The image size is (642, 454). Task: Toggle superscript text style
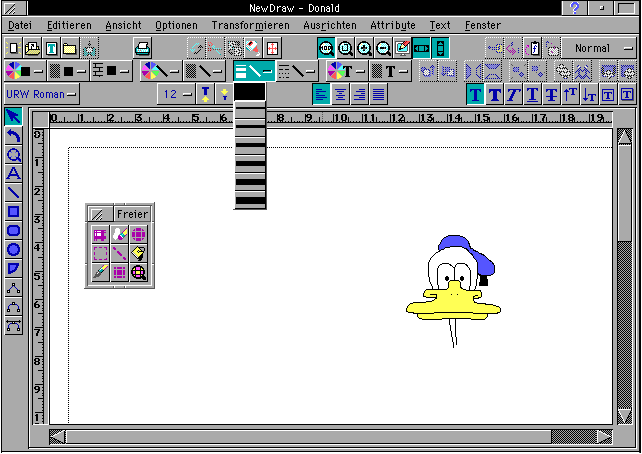[570, 95]
